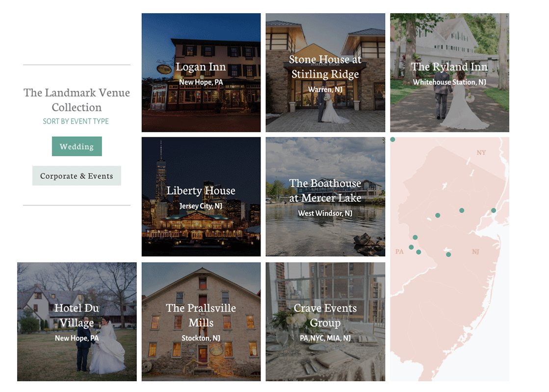This screenshot has height=392, width=549.
Task: Click the Sort By Event Type text
Action: coord(76,122)
